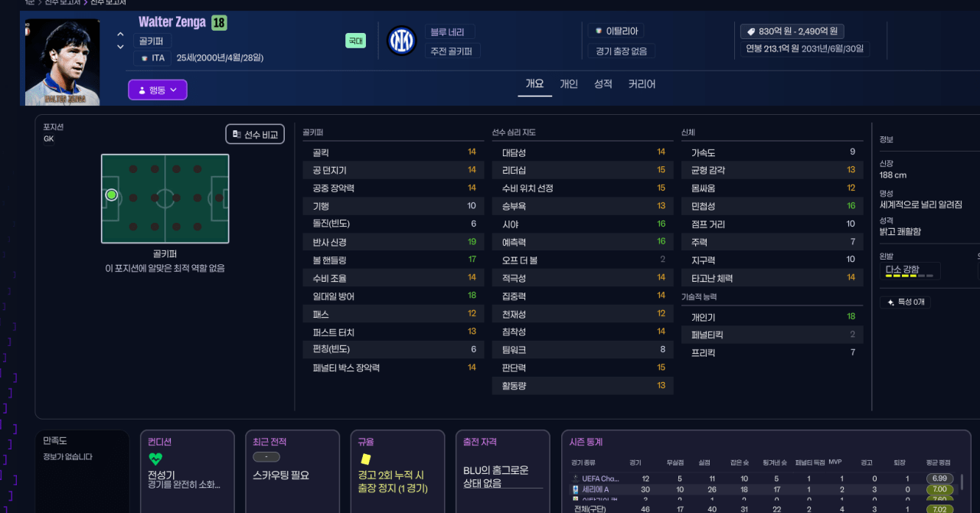Click the season stats table scrollbar
The image size is (980, 513).
[x=963, y=482]
